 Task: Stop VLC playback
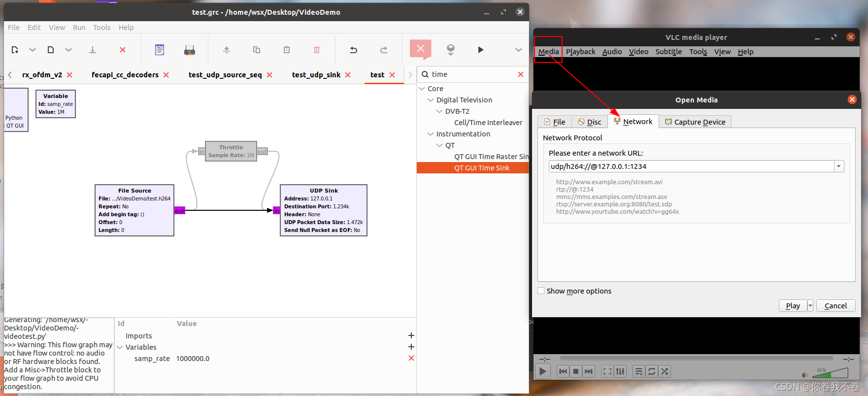[x=576, y=371]
